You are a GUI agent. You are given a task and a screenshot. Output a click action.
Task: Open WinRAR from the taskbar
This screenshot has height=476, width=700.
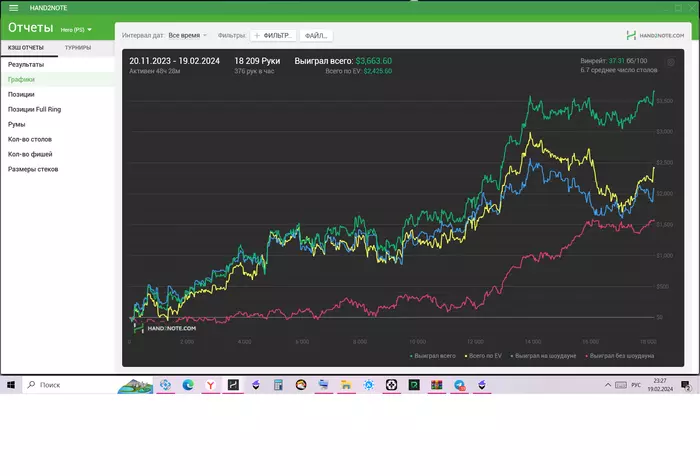pyautogui.click(x=436, y=385)
